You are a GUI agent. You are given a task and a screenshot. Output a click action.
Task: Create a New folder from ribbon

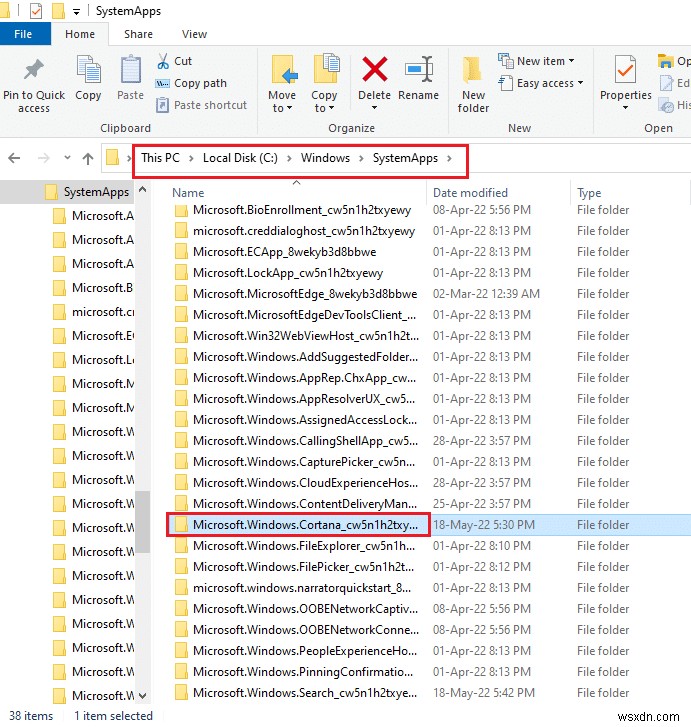[473, 84]
